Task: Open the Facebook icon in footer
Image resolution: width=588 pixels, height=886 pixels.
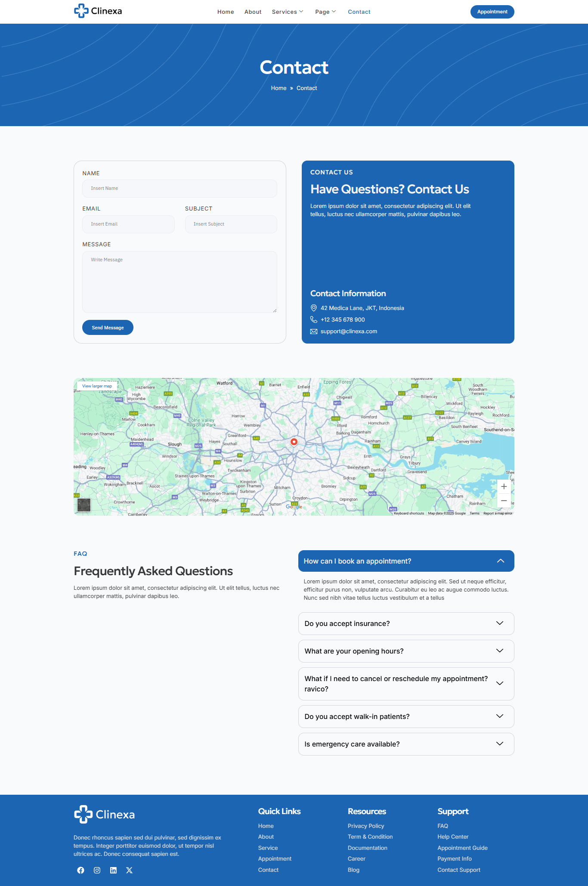Action: point(80,870)
